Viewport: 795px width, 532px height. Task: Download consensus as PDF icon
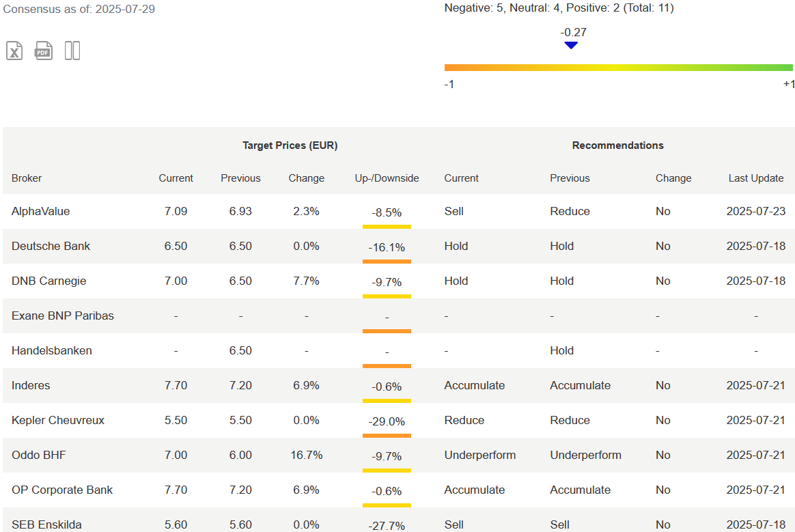coord(44,51)
